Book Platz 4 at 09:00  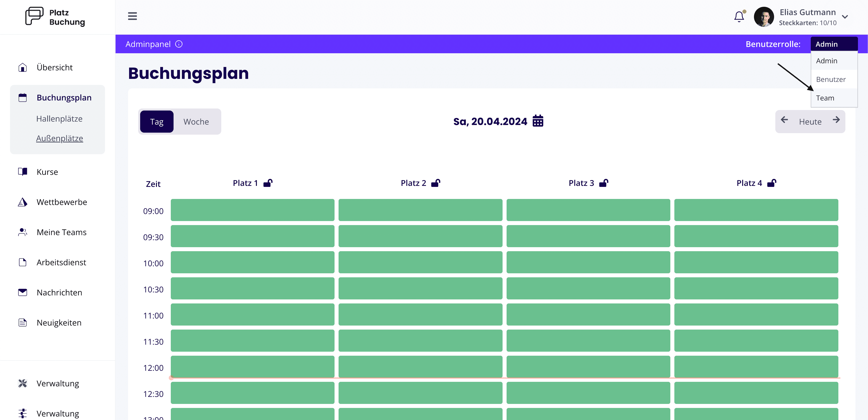point(756,210)
